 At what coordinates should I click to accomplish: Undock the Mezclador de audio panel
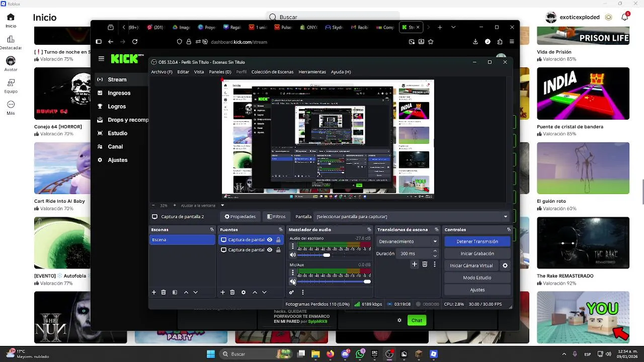tap(369, 230)
